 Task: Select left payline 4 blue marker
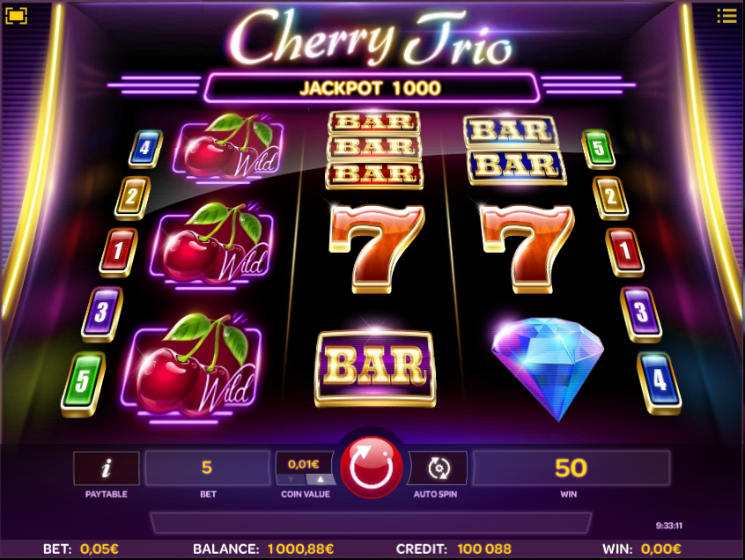click(x=145, y=149)
